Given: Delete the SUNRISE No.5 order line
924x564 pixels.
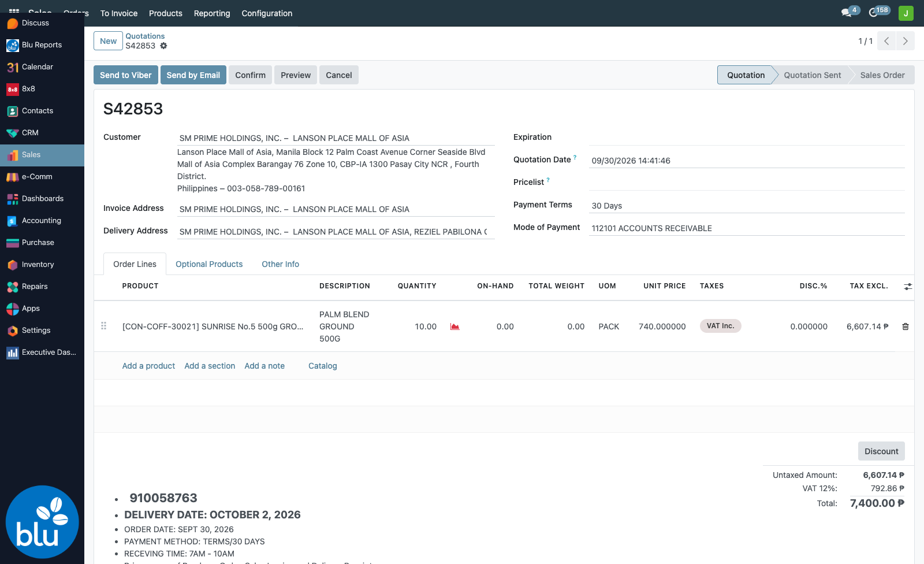Looking at the screenshot, I should pos(906,326).
